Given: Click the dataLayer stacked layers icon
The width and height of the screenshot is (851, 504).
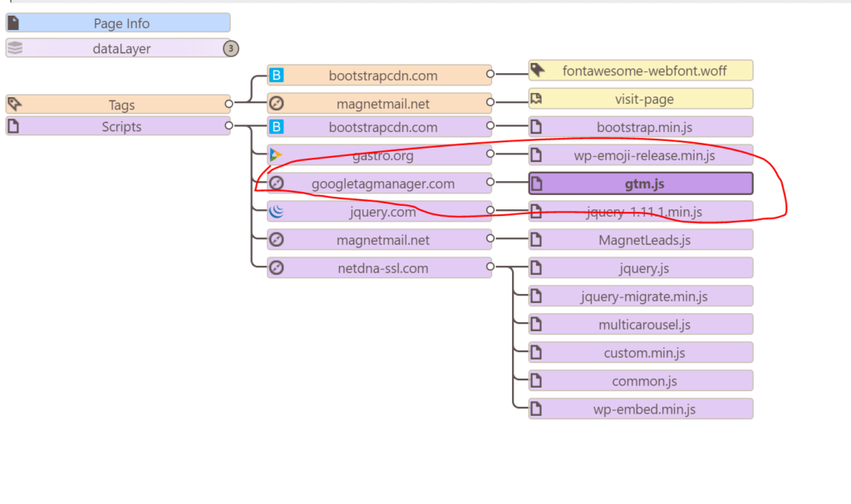Looking at the screenshot, I should click(15, 47).
